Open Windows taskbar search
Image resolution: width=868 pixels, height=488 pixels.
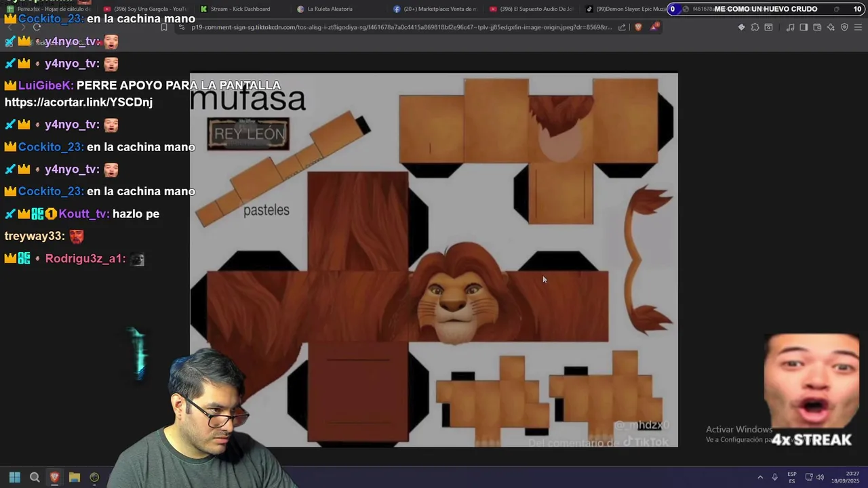point(35,477)
